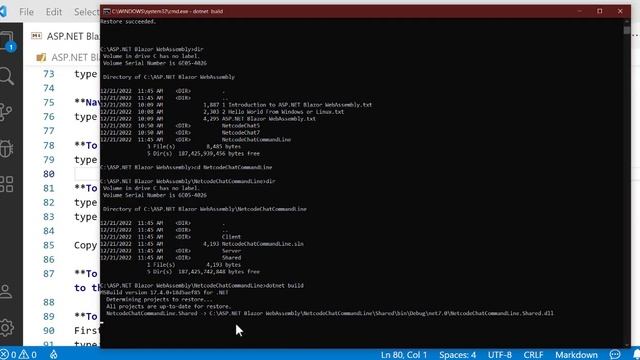Change indentation via Spaces: 4

tap(458, 355)
